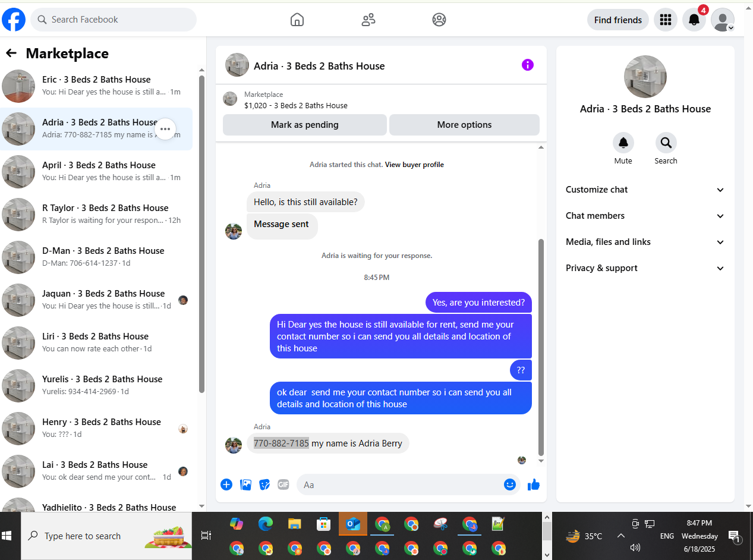Open more actions plus icon in composer
Image resolution: width=753 pixels, height=560 pixels.
tap(226, 485)
